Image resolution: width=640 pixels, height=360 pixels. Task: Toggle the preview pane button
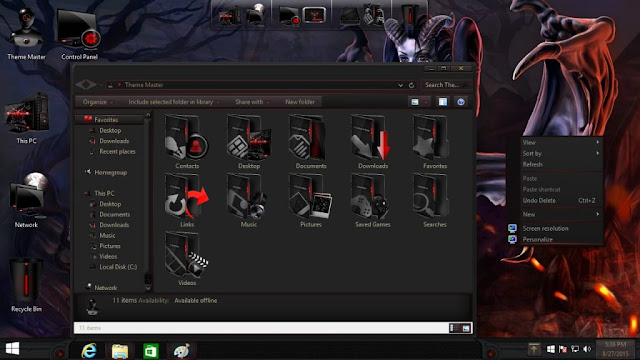[443, 102]
